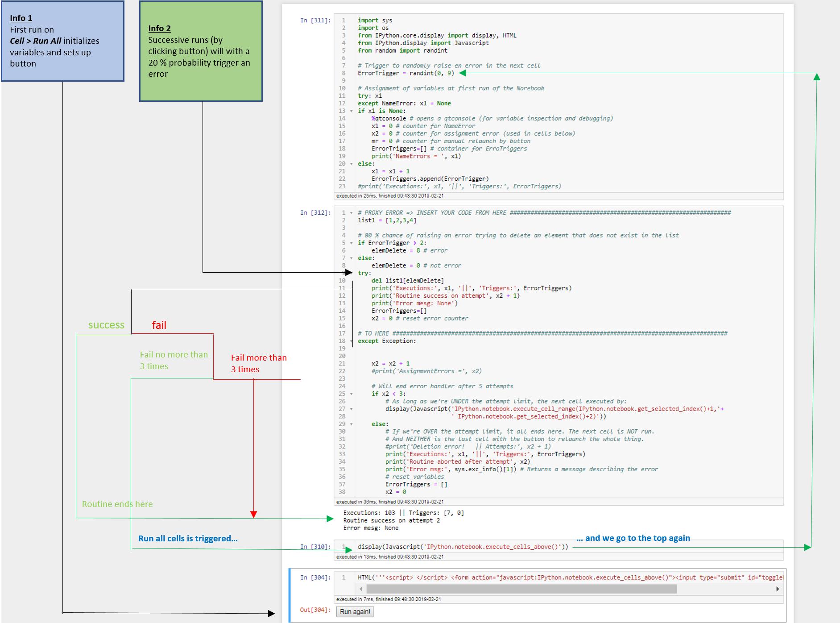Collapse the PROXY ERROR comment fold at line 1
This screenshot has width=840, height=623.
pyautogui.click(x=352, y=213)
